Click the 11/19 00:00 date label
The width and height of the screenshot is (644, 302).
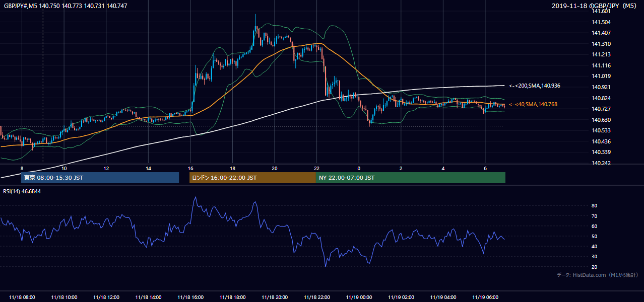click(x=359, y=297)
